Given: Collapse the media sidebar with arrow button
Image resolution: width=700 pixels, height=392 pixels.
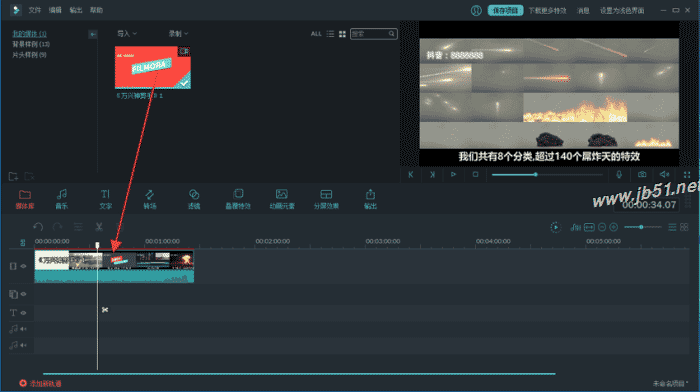Looking at the screenshot, I should click(92, 34).
